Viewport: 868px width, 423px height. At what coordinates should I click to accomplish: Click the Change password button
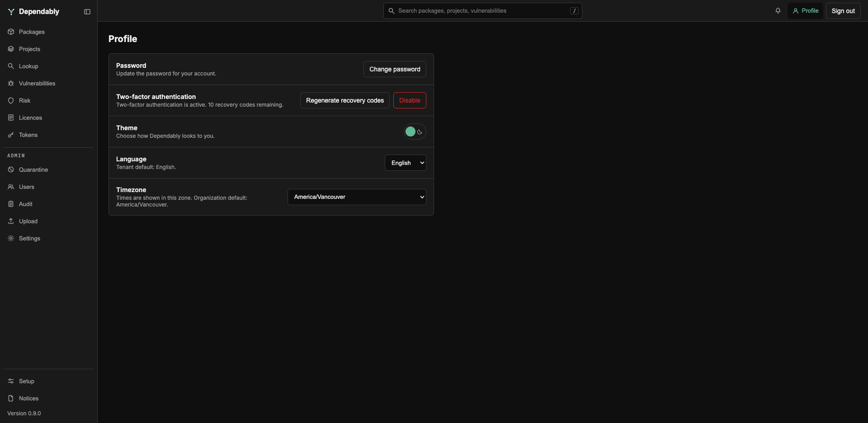(x=395, y=69)
